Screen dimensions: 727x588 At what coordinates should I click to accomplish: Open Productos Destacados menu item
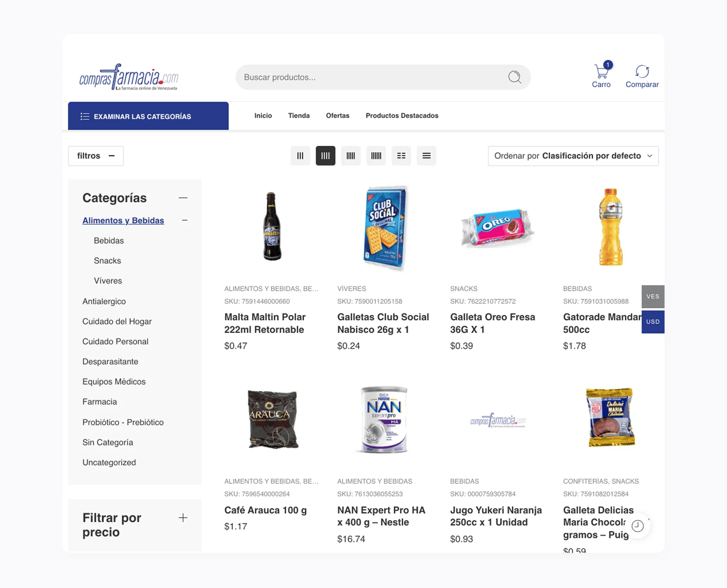pyautogui.click(x=402, y=115)
